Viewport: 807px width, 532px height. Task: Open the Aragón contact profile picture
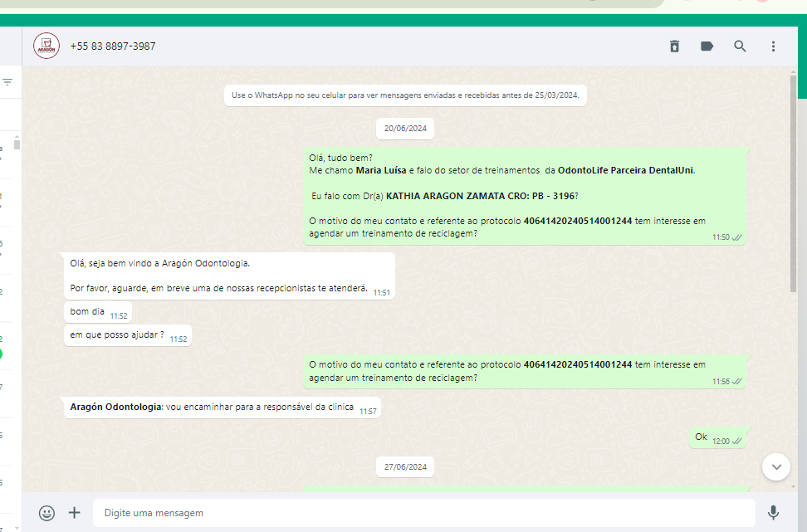(x=46, y=46)
